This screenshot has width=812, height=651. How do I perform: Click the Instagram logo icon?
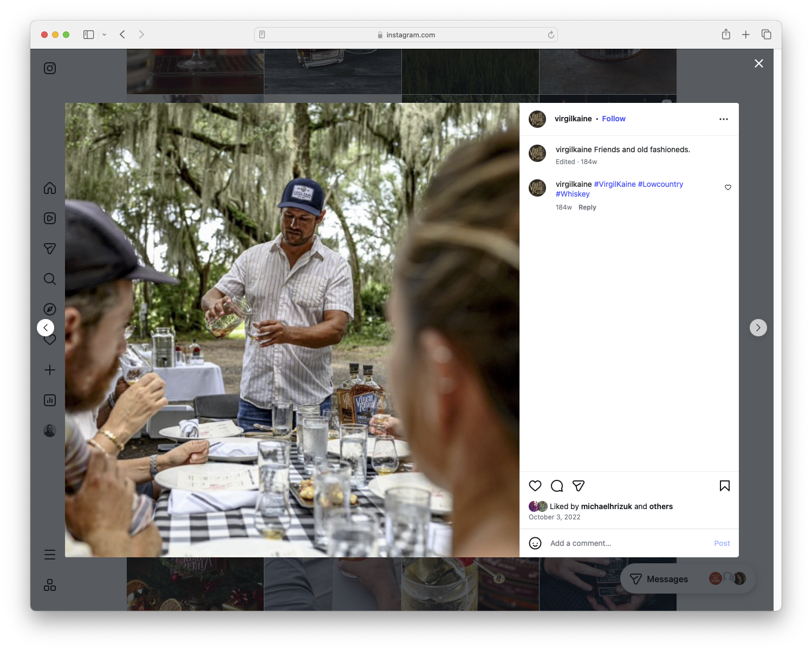49,68
